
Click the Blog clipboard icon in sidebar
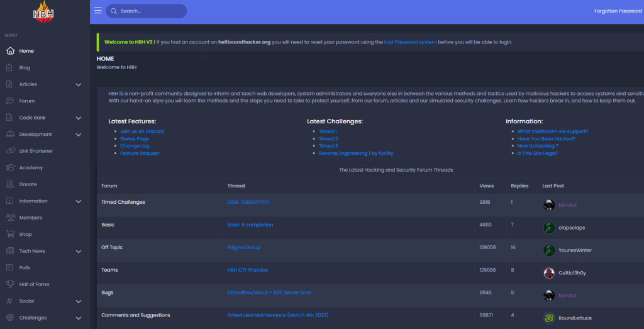point(9,67)
